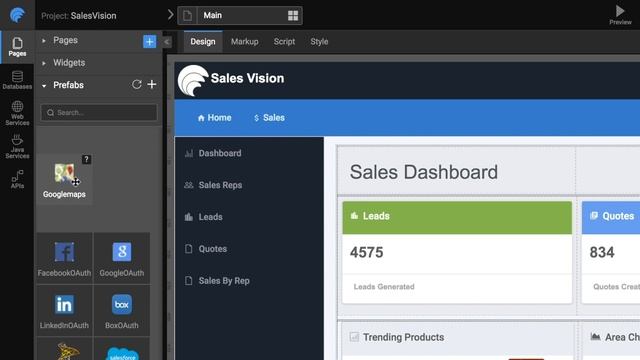Open the Java Services sidebar section
Image resolution: width=640 pixels, height=360 pixels.
17,146
